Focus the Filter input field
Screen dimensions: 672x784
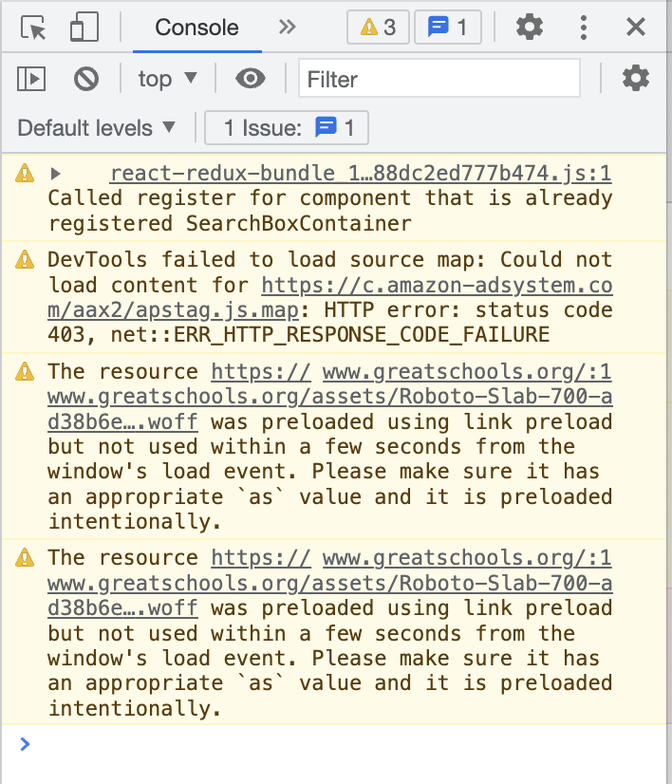[439, 79]
